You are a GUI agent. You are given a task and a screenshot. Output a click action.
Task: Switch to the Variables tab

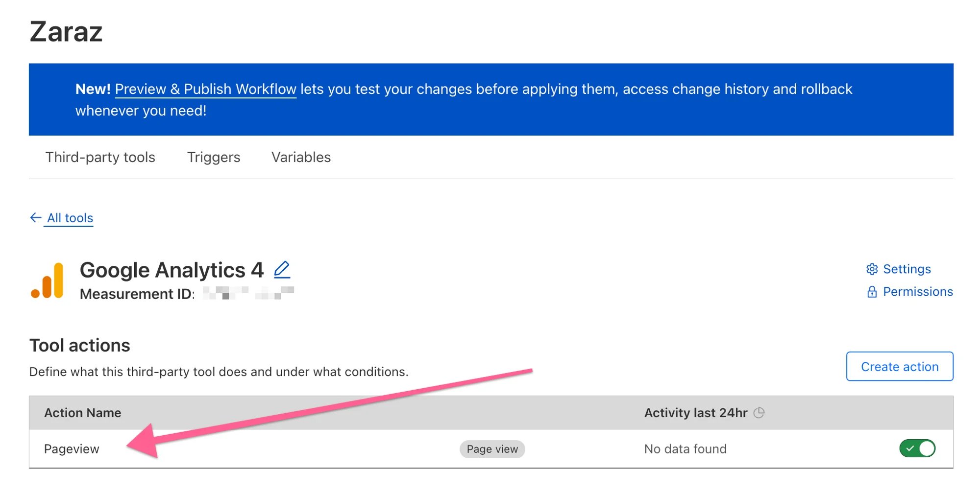point(301,157)
